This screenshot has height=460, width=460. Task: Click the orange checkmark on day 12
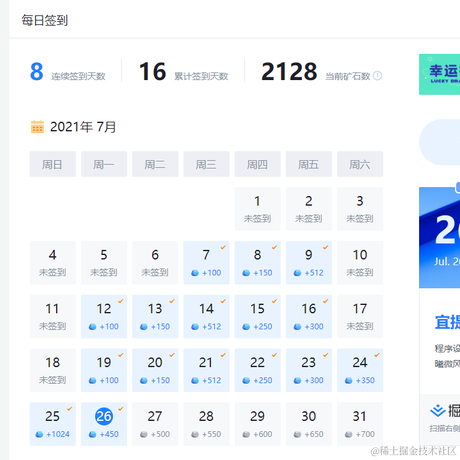[121, 301]
